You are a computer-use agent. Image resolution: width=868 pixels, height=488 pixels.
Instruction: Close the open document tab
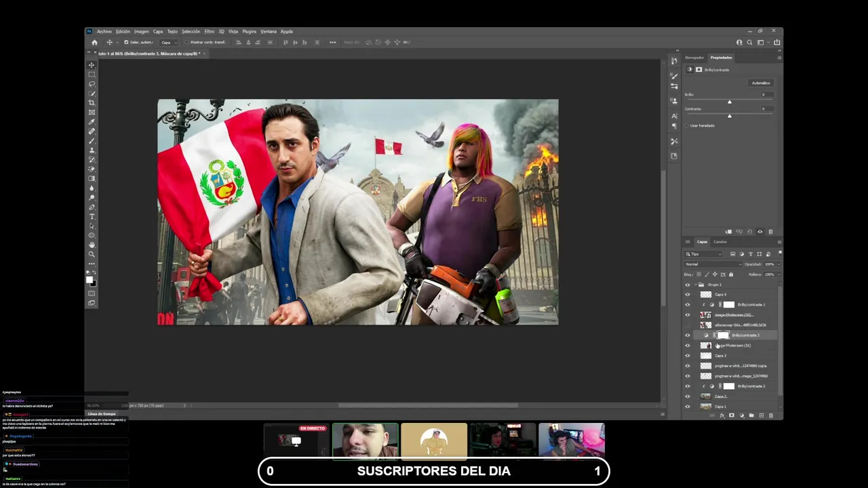205,54
